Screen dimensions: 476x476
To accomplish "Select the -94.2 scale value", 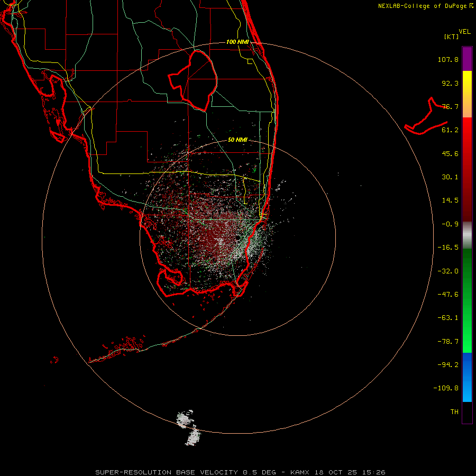I will coord(448,365).
